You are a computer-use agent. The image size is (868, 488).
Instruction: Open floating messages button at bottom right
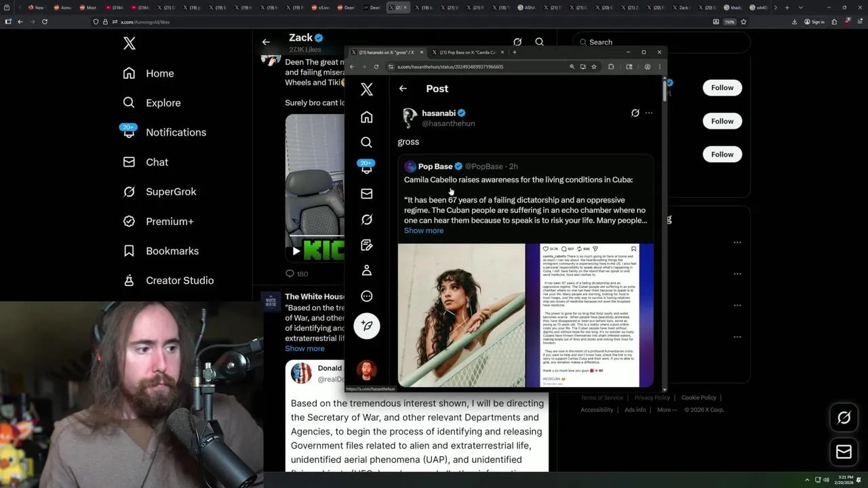(844, 451)
